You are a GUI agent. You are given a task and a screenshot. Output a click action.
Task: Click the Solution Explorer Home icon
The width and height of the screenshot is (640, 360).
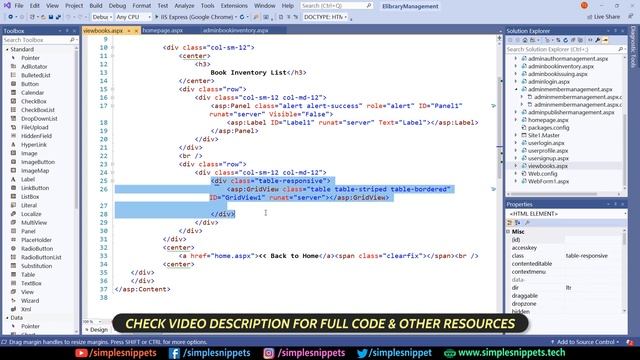525,40
